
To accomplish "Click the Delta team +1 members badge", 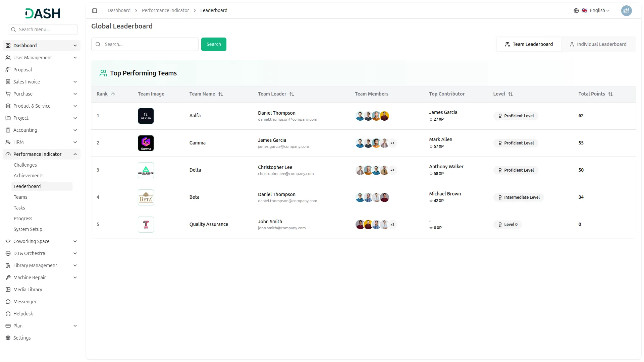I will click(x=392, y=170).
